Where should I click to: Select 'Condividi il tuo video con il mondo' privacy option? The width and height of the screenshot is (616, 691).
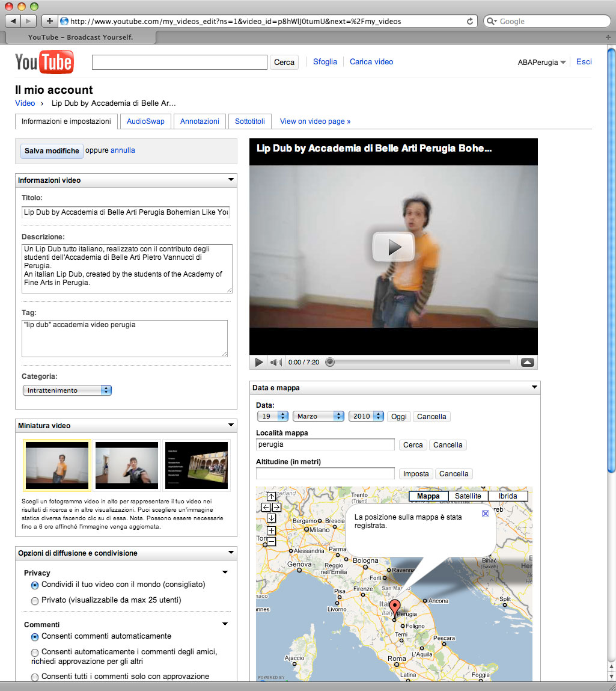point(35,585)
